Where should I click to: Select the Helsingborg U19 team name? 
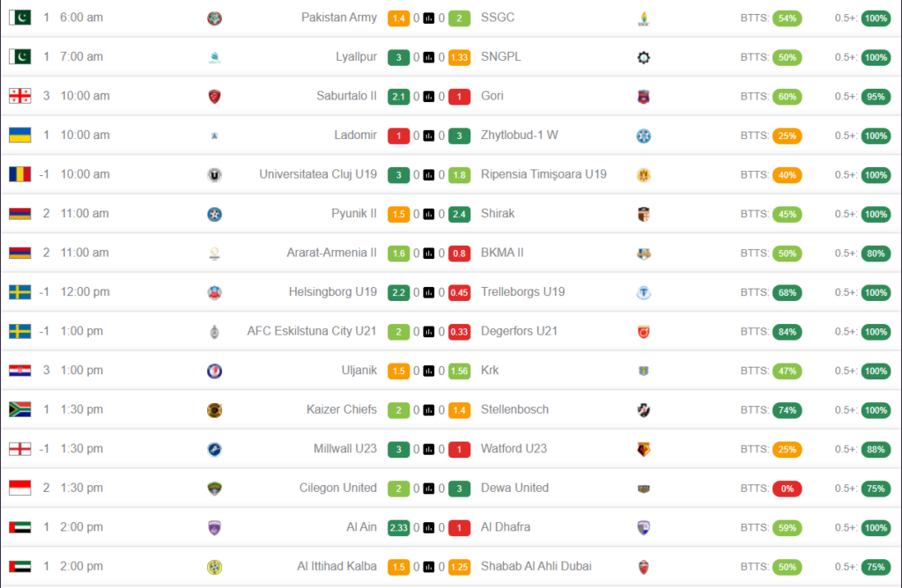click(x=332, y=292)
